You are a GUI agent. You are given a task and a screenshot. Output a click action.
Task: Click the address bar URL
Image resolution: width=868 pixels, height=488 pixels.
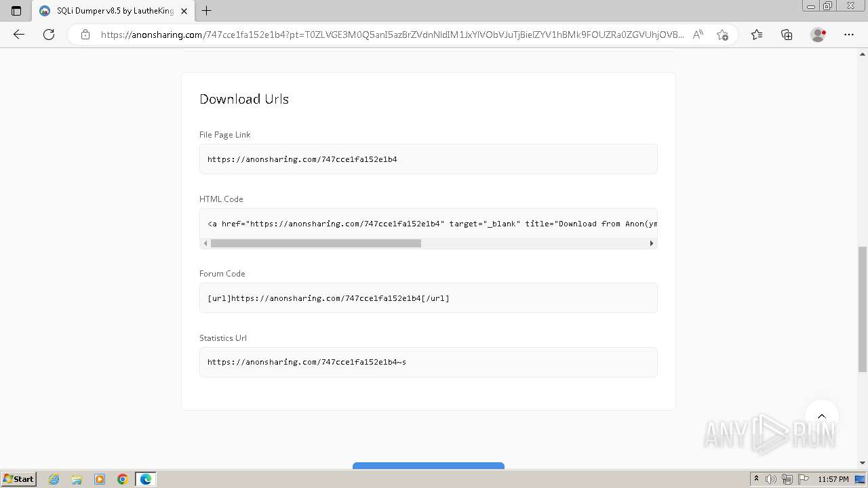pyautogui.click(x=392, y=35)
